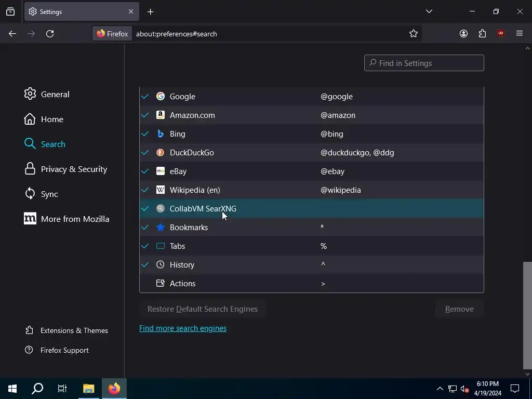Open a new tab with plus button
Image resolution: width=532 pixels, height=399 pixels.
(150, 12)
